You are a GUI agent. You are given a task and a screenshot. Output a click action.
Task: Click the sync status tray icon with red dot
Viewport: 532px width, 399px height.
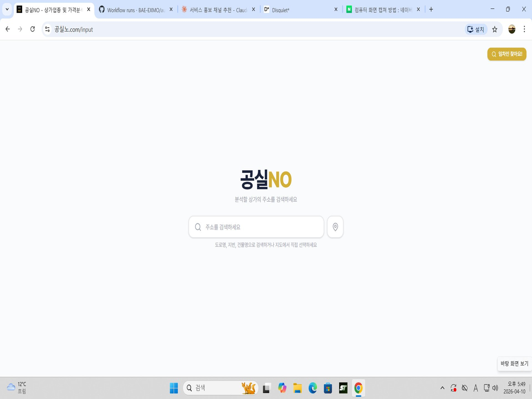pos(454,388)
